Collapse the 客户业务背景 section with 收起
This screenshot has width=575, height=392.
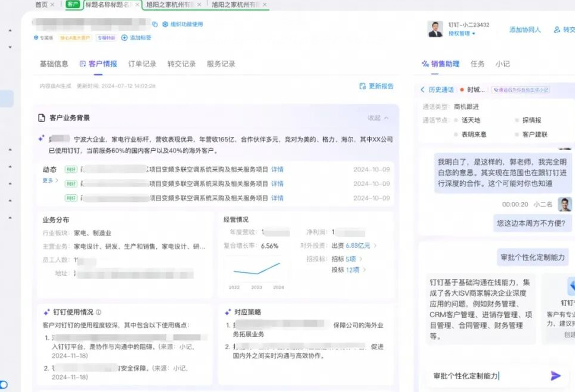tap(378, 118)
